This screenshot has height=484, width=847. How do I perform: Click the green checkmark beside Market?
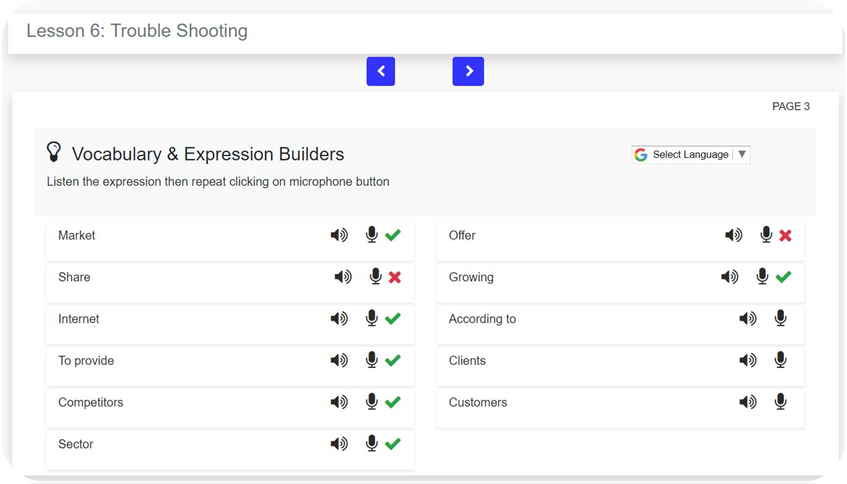point(393,235)
